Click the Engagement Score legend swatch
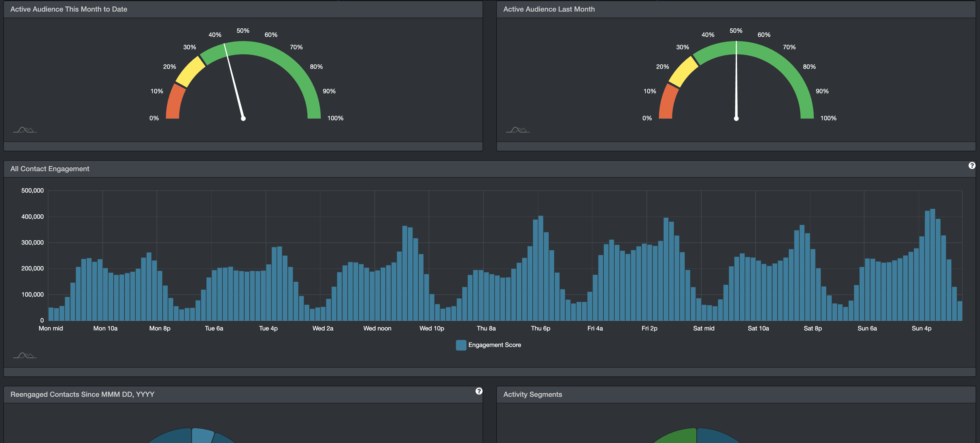This screenshot has width=980, height=443. click(x=461, y=345)
